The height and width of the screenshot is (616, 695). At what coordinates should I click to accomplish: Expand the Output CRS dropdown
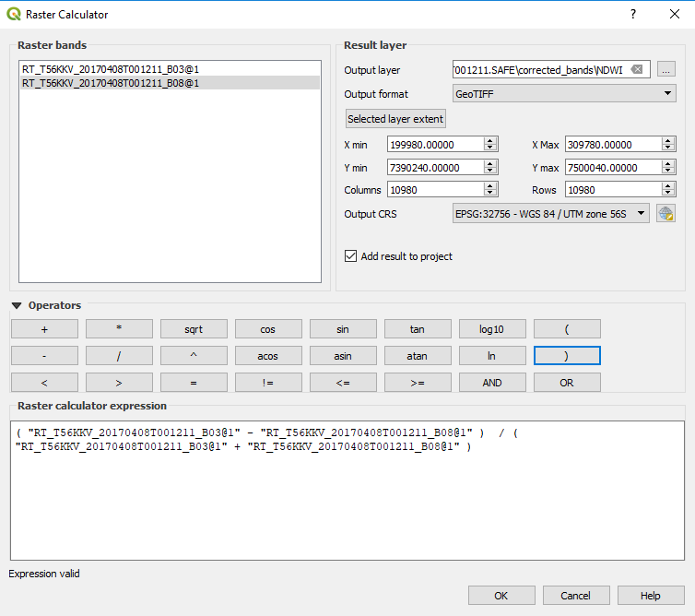point(550,213)
